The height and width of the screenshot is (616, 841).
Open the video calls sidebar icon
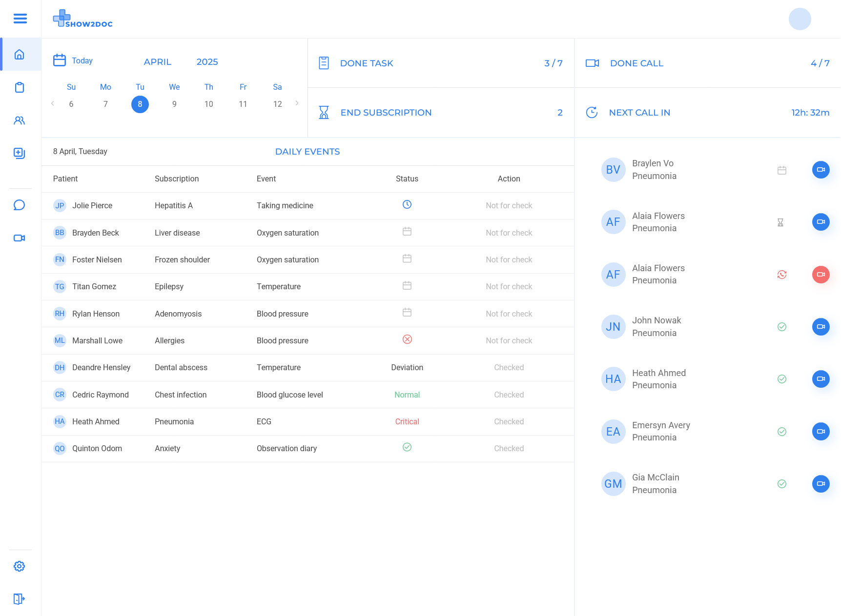(20, 238)
